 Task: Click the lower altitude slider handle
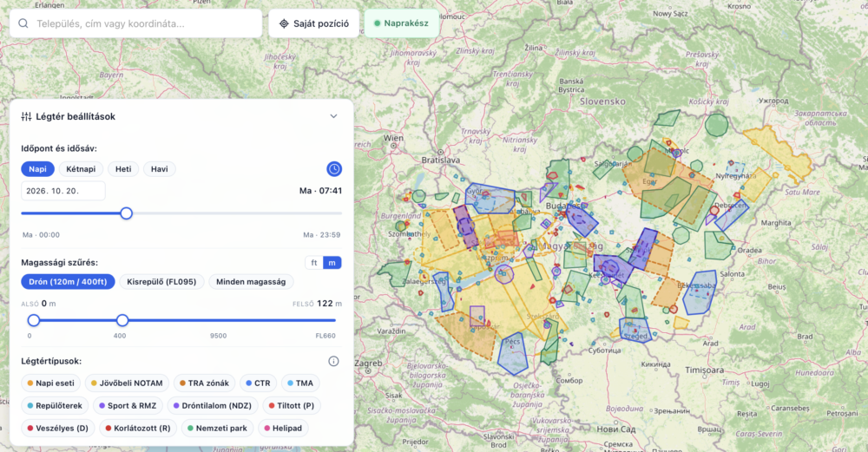click(x=34, y=320)
